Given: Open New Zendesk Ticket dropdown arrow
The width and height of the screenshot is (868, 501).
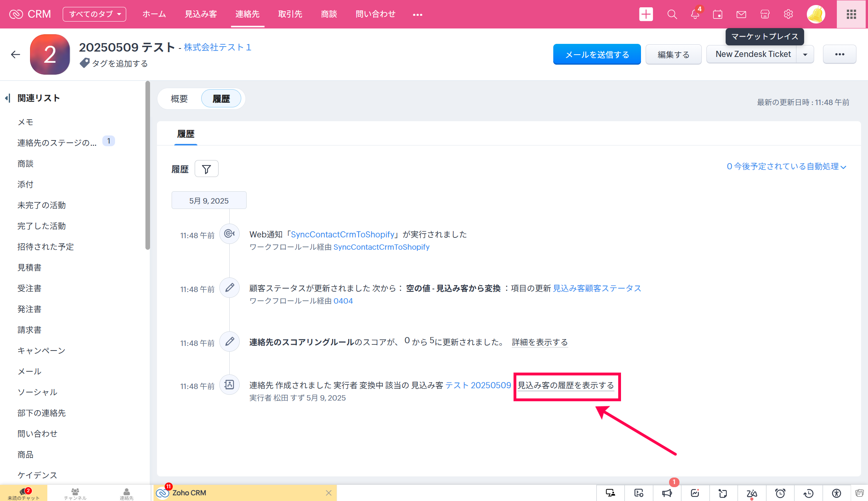Looking at the screenshot, I should pyautogui.click(x=805, y=55).
